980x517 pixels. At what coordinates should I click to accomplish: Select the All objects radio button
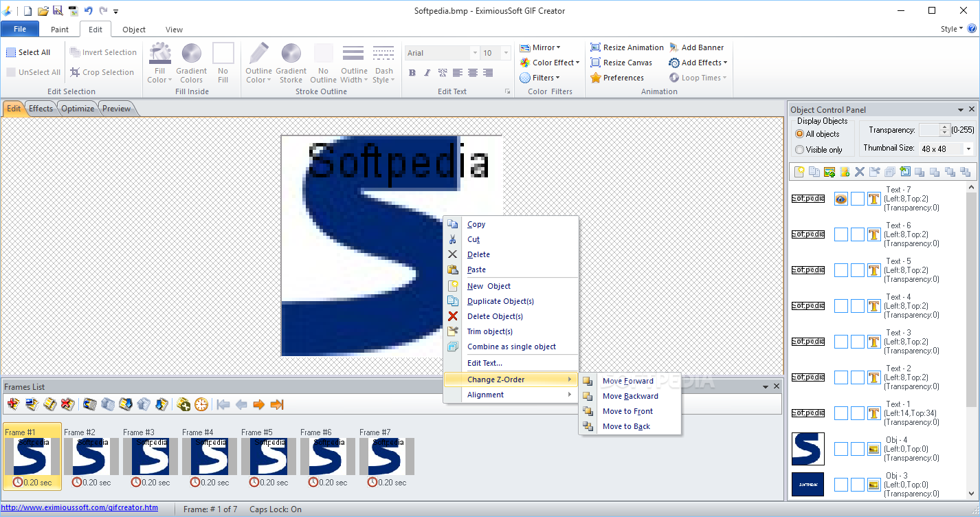click(799, 134)
